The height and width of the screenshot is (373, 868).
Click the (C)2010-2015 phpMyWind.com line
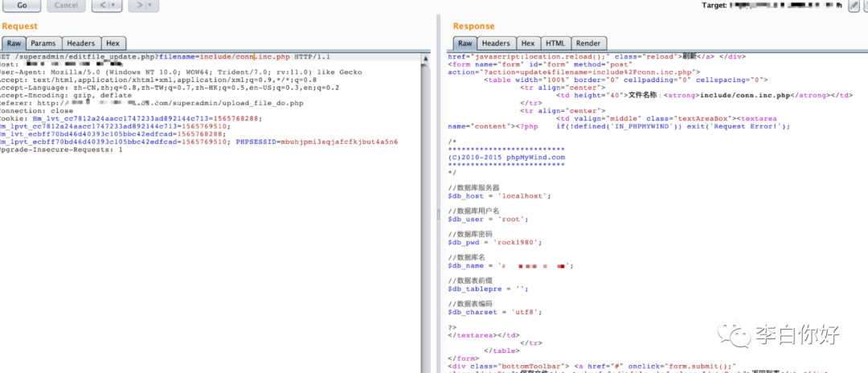point(506,158)
